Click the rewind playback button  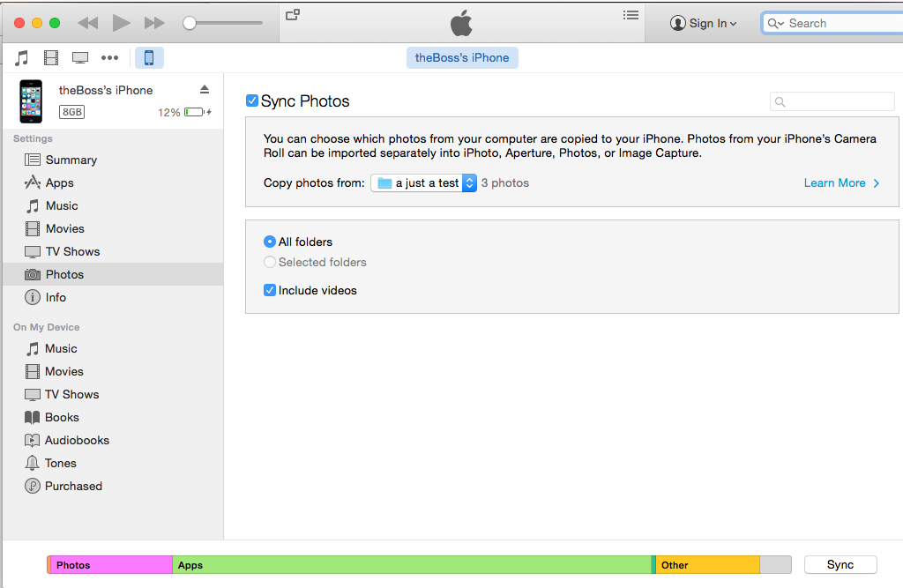88,23
